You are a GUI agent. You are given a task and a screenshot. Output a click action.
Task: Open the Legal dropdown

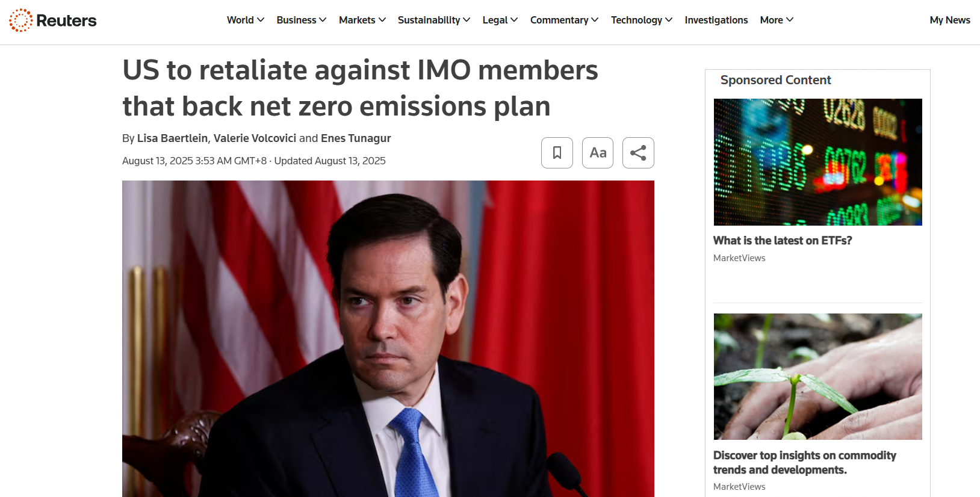click(x=500, y=20)
